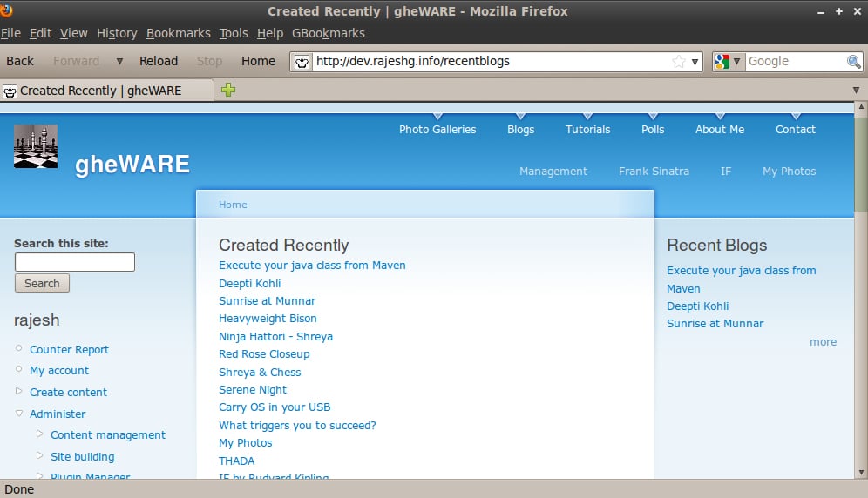Open the Bookmarks menu

(178, 33)
